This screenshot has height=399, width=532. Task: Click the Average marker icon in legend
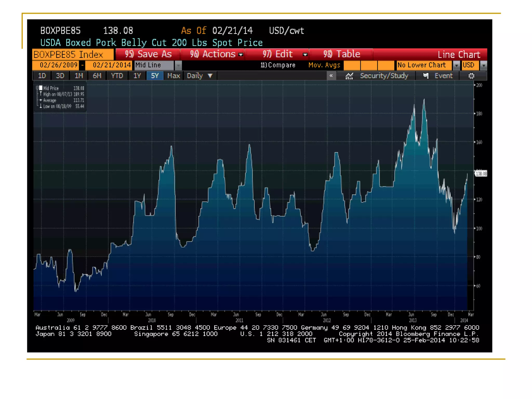coord(41,100)
